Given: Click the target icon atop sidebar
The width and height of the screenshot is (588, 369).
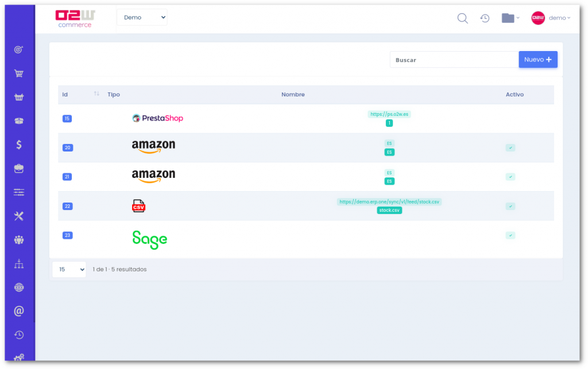Looking at the screenshot, I should pos(19,50).
